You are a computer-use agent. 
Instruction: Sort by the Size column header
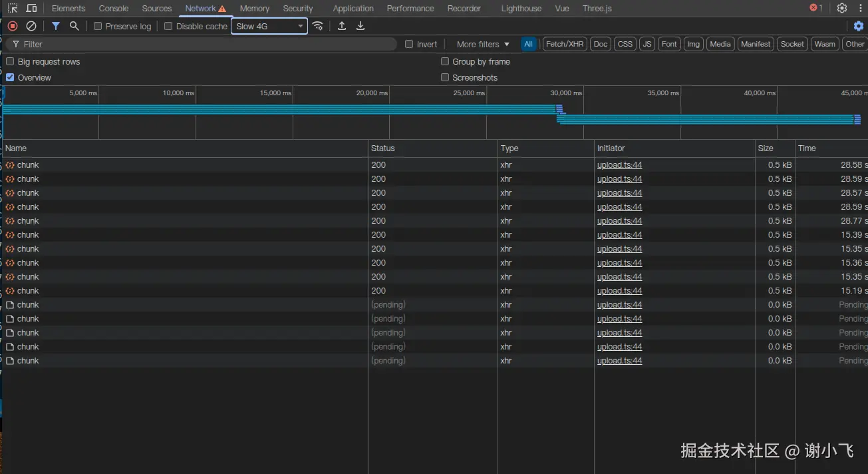775,148
